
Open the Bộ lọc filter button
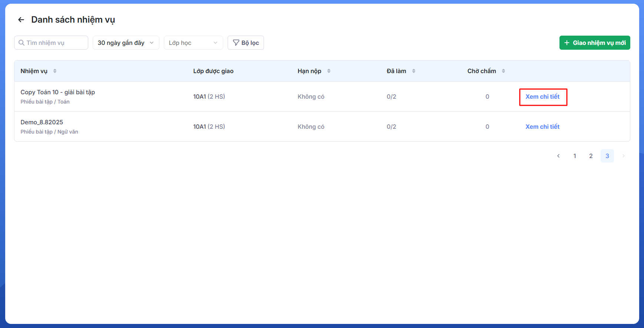pos(245,43)
